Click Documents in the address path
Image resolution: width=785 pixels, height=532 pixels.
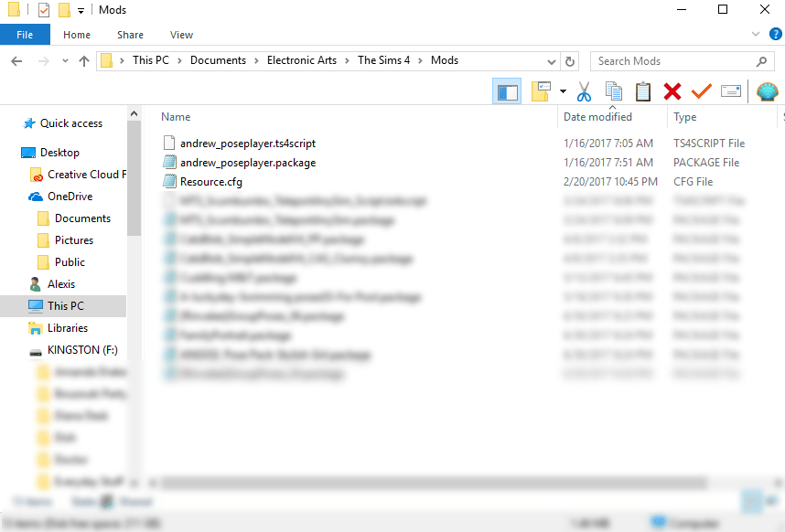click(x=218, y=60)
